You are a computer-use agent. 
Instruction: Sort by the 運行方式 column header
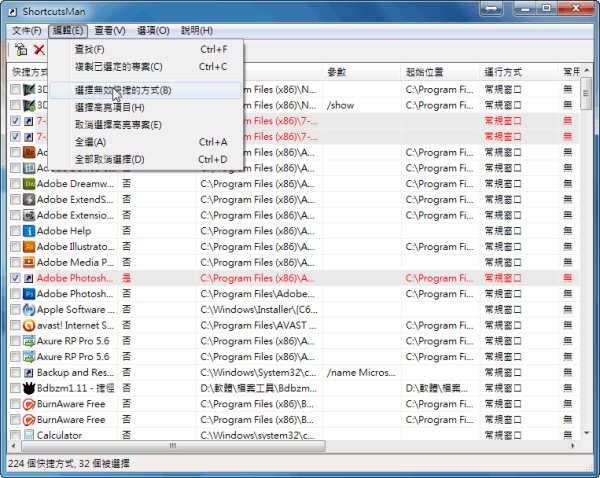519,72
